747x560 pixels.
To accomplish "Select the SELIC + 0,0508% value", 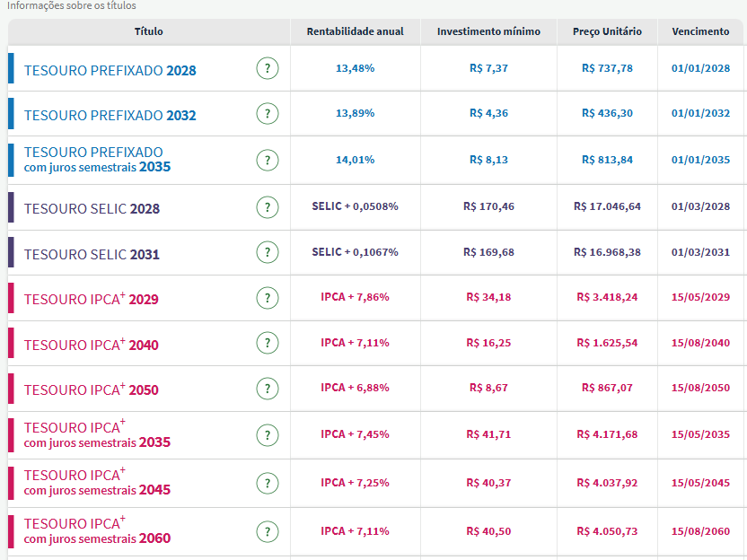I will [355, 206].
